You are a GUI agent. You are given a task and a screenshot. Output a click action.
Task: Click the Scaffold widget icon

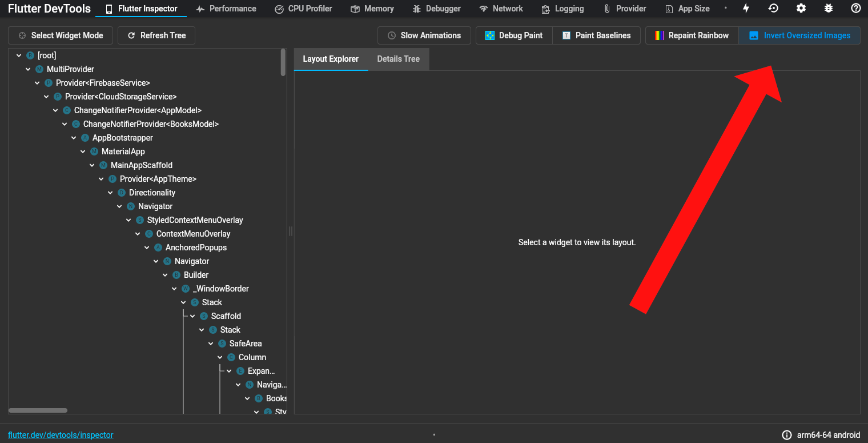(204, 316)
